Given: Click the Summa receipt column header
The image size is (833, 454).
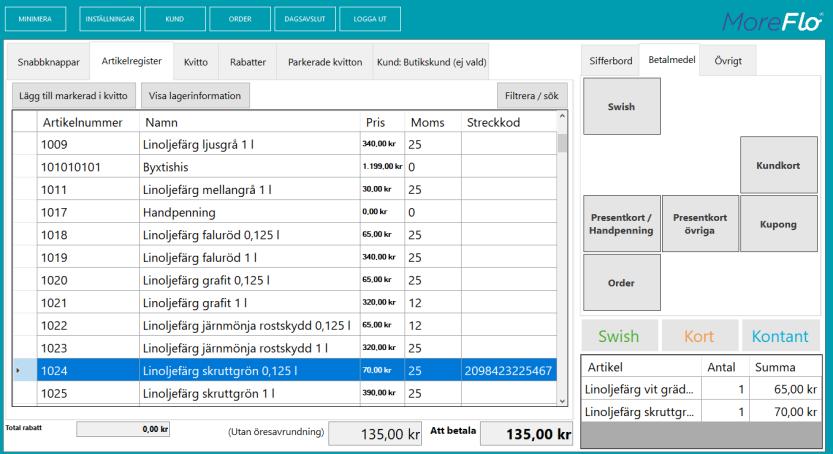Looking at the screenshot, I should 785,367.
